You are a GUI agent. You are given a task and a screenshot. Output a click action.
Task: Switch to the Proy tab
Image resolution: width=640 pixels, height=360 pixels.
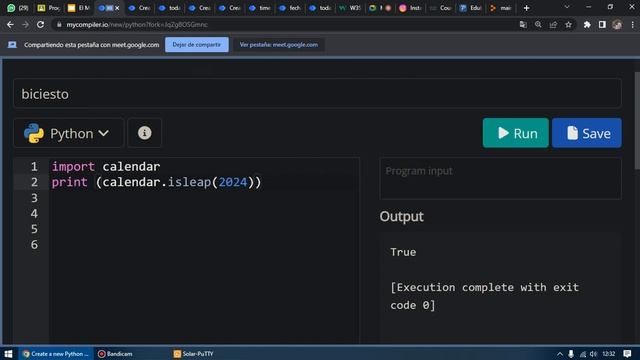(x=49, y=8)
